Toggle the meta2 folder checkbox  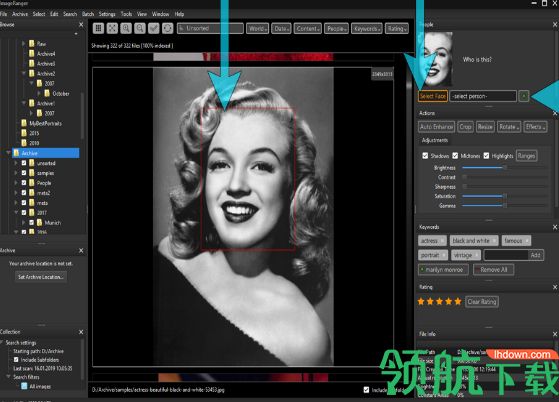point(24,193)
